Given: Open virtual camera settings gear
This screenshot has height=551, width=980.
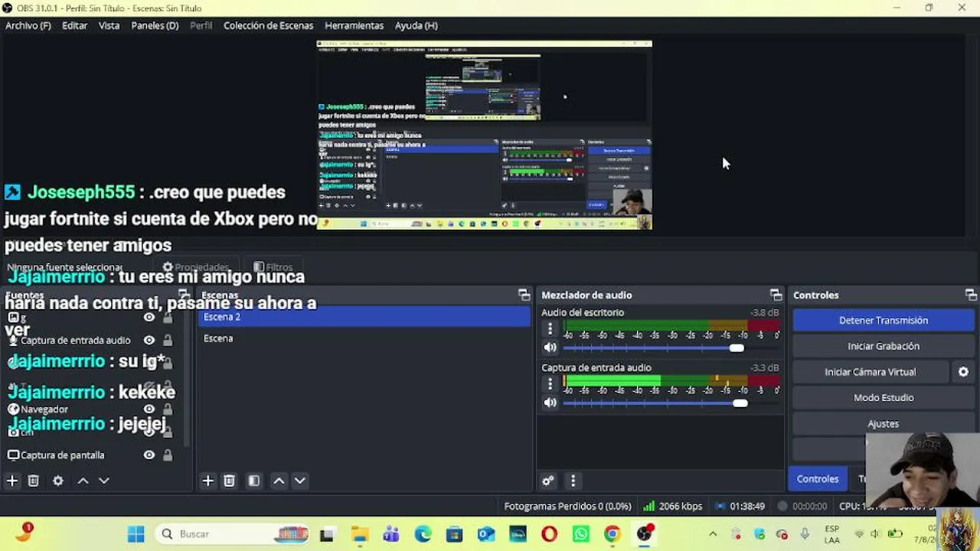Looking at the screenshot, I should click(x=963, y=372).
